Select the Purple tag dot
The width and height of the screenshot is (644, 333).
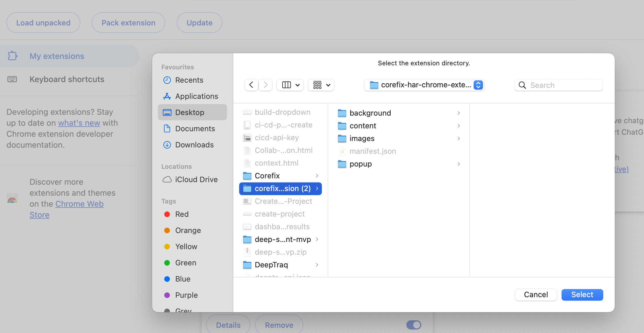[167, 295]
